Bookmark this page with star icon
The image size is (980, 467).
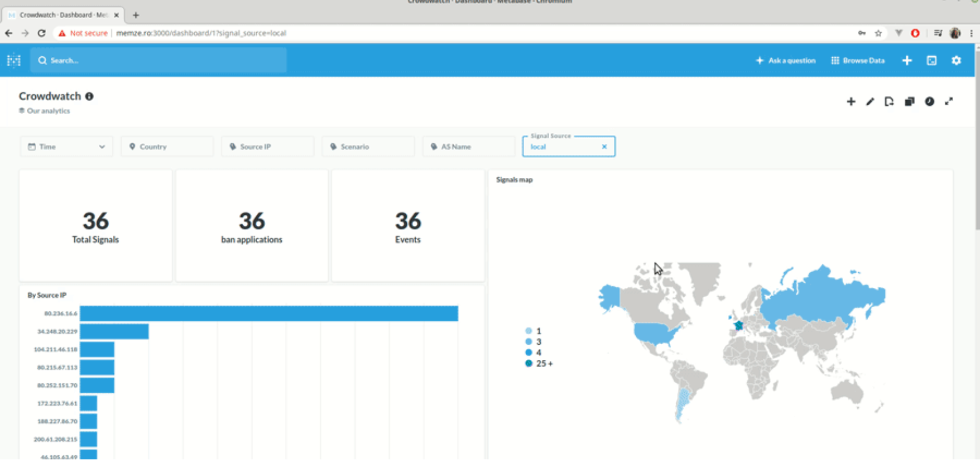pos(878,33)
